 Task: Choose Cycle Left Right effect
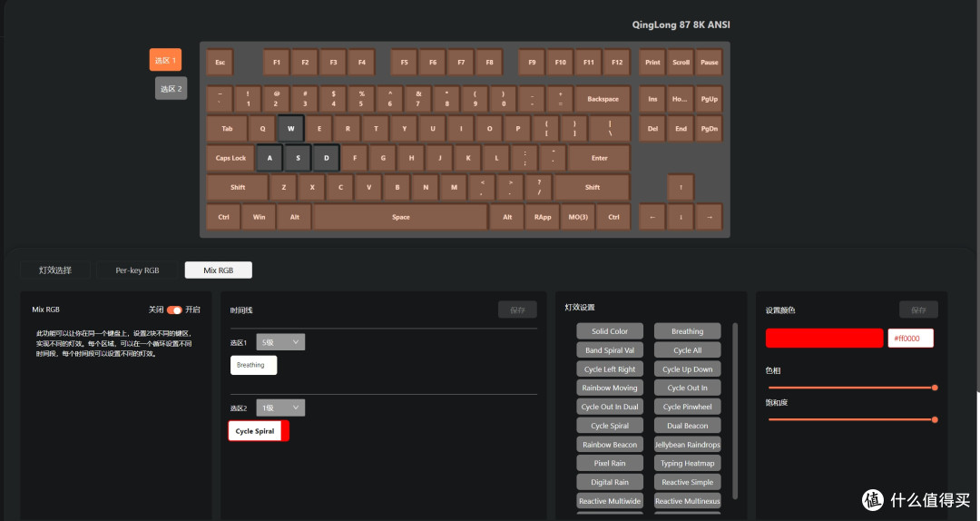pos(610,369)
